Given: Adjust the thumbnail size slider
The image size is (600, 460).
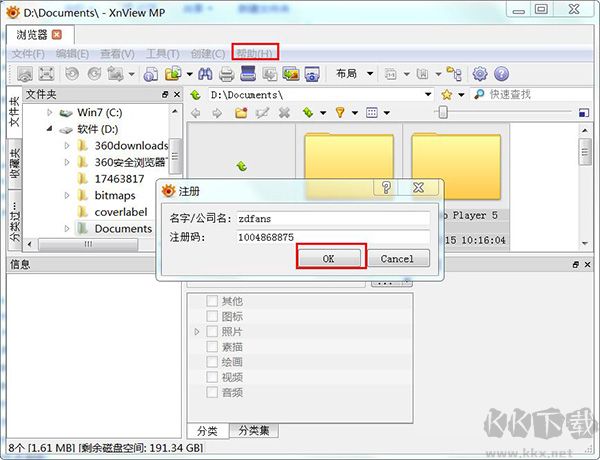Looking at the screenshot, I should click(x=443, y=112).
